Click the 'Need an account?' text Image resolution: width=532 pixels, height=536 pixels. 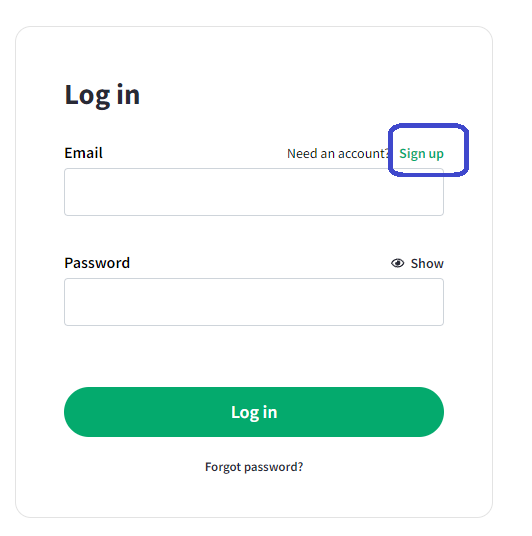(x=338, y=154)
